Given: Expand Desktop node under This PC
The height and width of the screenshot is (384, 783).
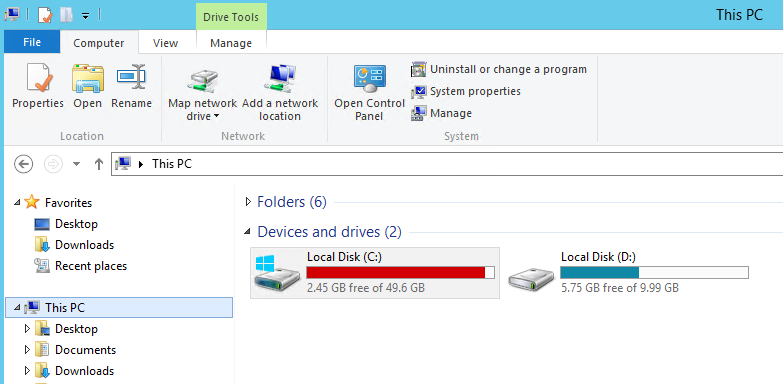Looking at the screenshot, I should pos(27,329).
